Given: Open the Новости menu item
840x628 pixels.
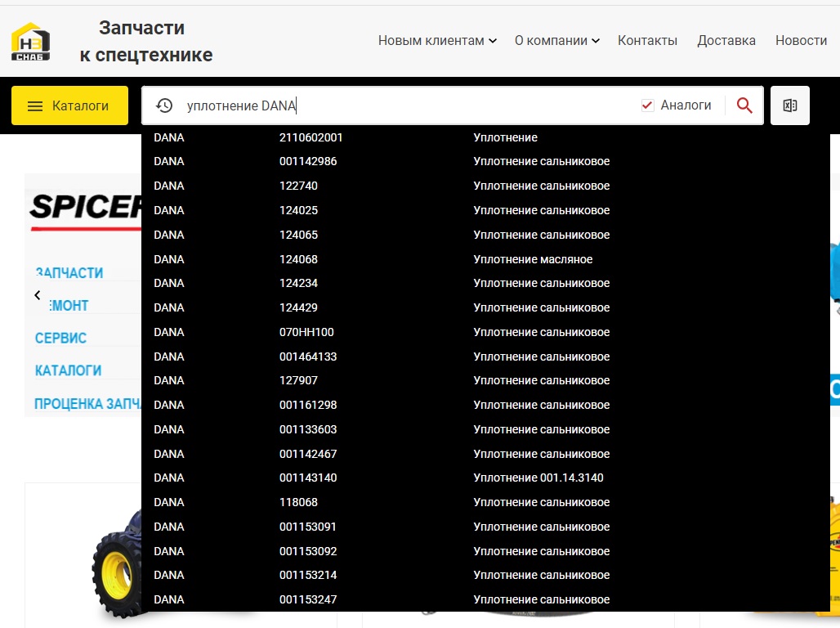Looking at the screenshot, I should click(x=801, y=41).
